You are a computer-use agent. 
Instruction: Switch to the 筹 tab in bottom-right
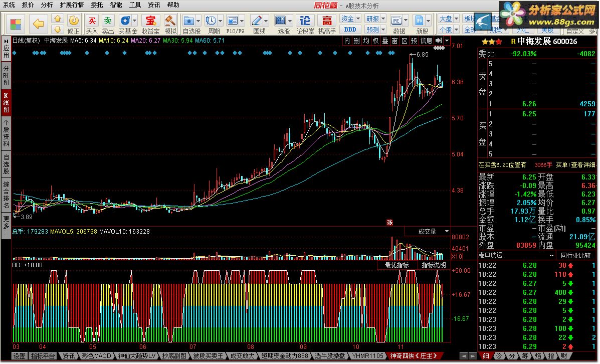[x=525, y=356]
